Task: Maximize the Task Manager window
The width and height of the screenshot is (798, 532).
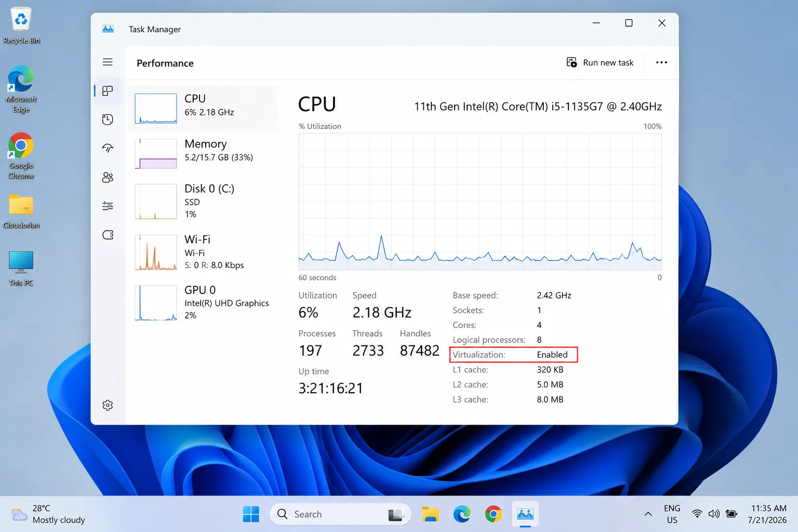Action: [x=629, y=23]
